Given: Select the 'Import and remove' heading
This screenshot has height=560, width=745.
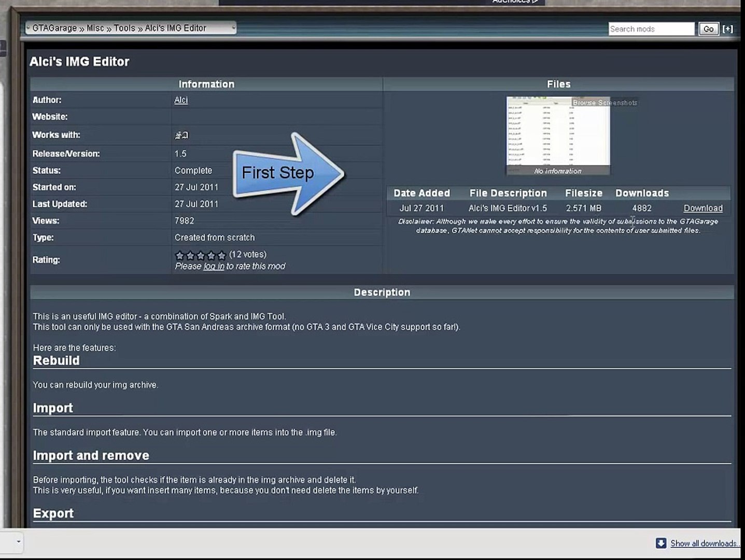Looking at the screenshot, I should tap(91, 455).
